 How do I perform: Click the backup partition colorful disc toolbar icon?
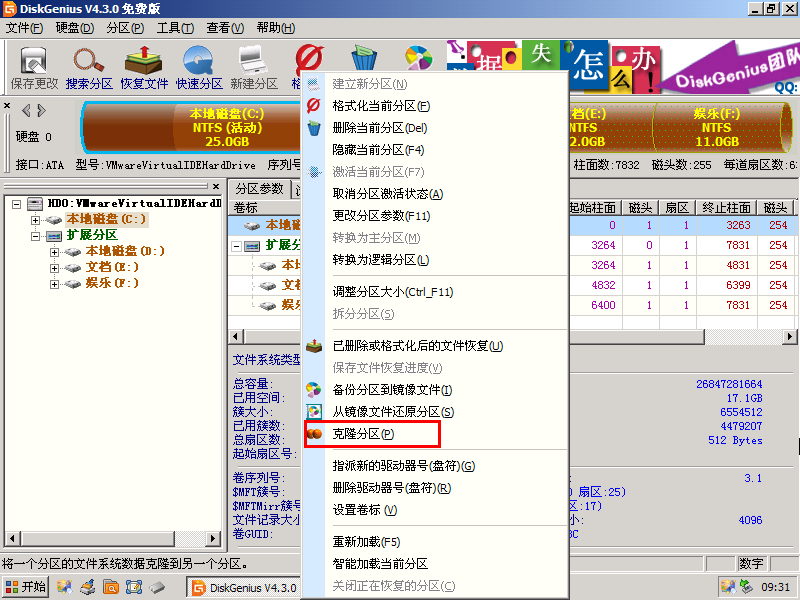pos(418,58)
